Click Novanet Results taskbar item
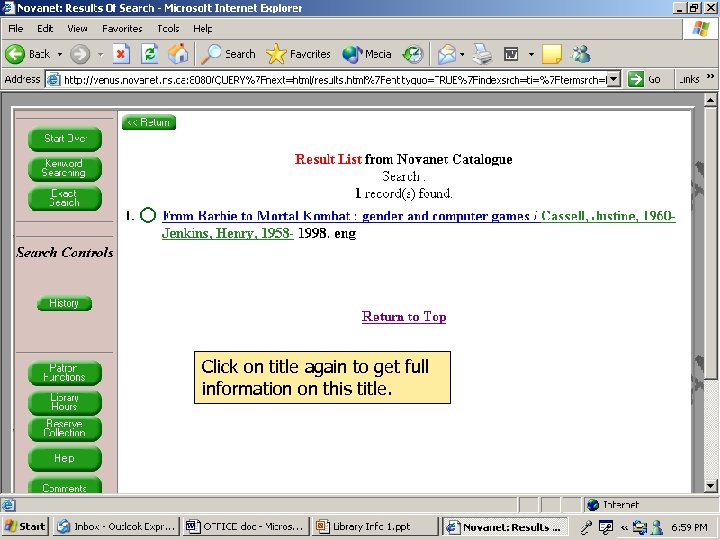Image resolution: width=720 pixels, height=540 pixels. [x=504, y=527]
